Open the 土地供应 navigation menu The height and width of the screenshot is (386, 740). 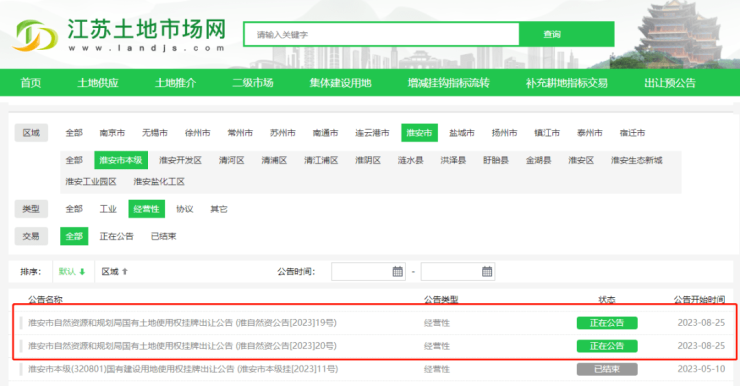[x=98, y=83]
